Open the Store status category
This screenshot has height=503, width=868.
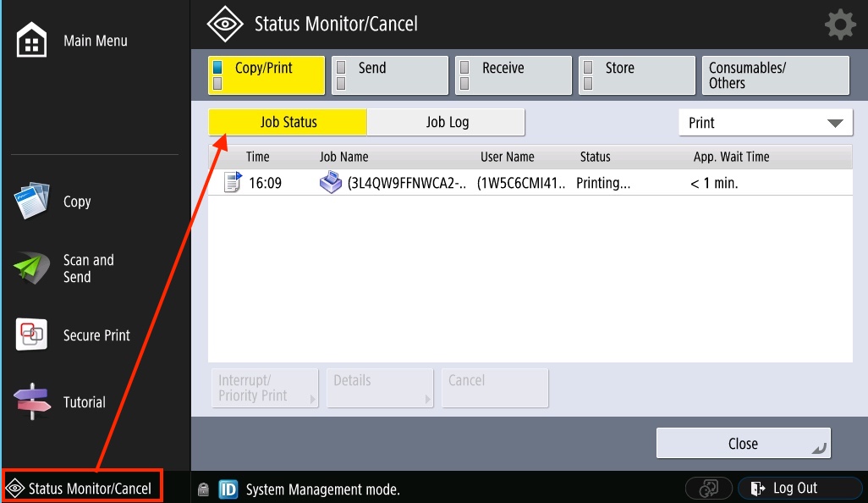(637, 75)
